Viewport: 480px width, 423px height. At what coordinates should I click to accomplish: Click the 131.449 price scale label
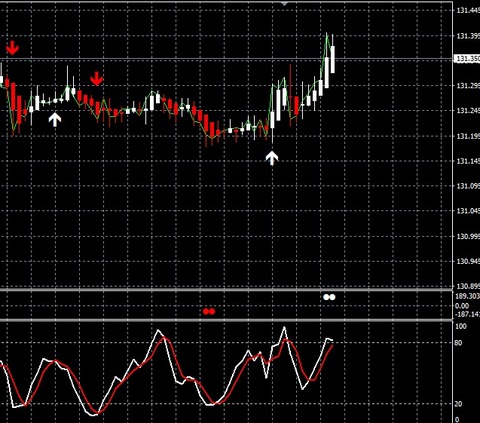pyautogui.click(x=468, y=11)
